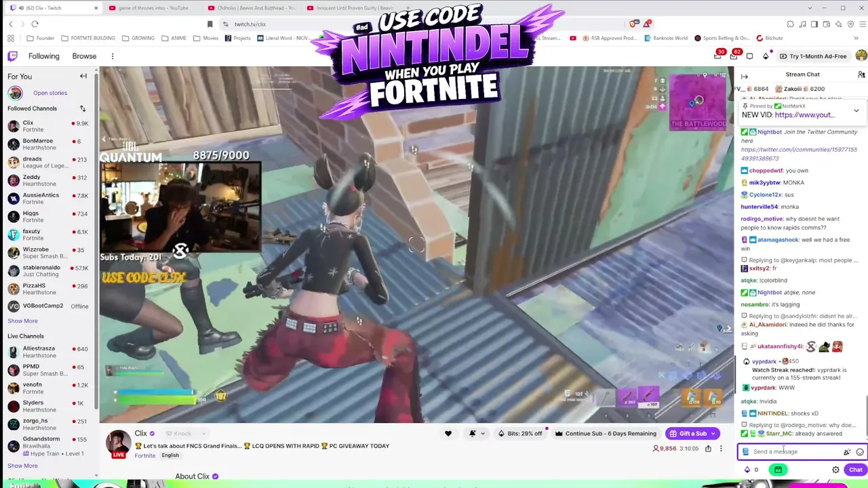Open Whispers chat bubble icon
868x488 pixels.
(x=750, y=56)
